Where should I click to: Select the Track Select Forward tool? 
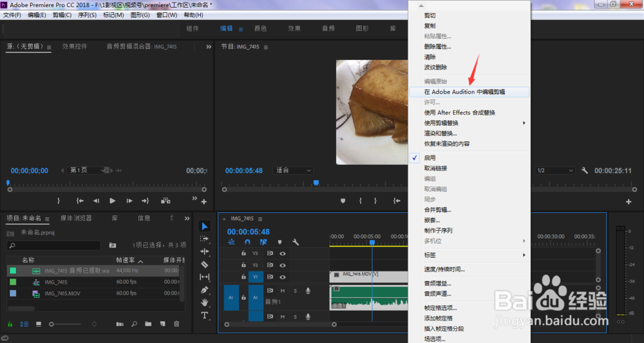(x=205, y=239)
